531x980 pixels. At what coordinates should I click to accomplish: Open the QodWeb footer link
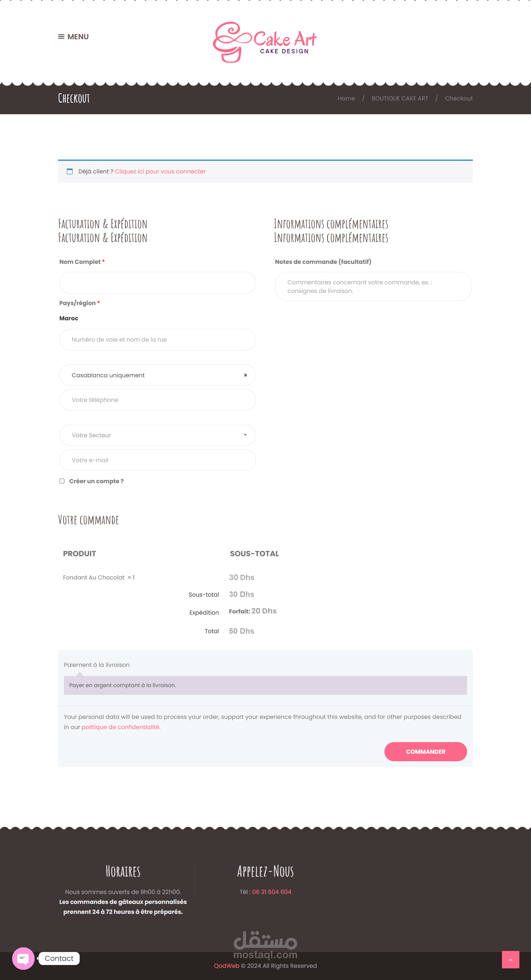(226, 966)
